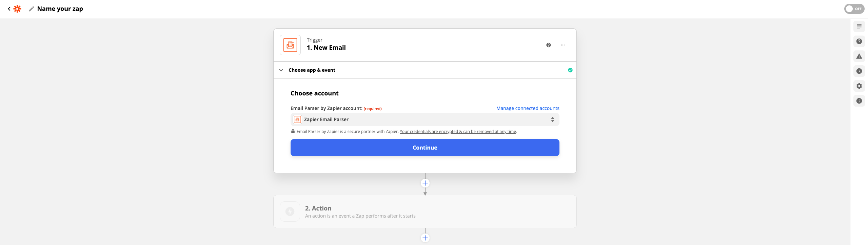Click the credentials are encrypted link
Image resolution: width=868 pixels, height=245 pixels.
coord(458,132)
